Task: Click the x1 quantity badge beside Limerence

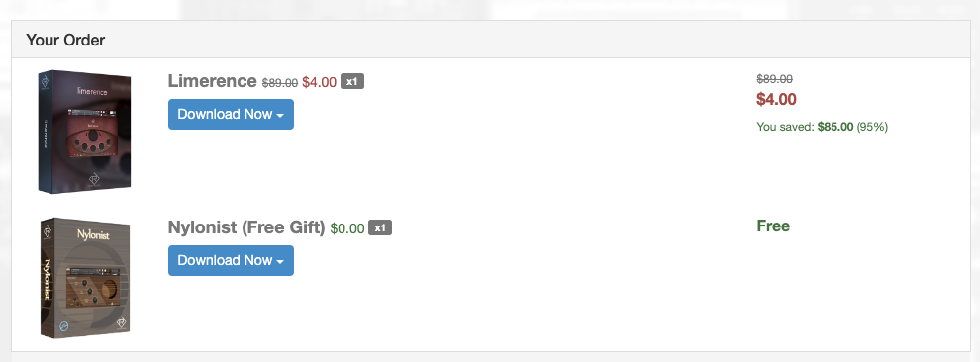Action: [x=352, y=82]
